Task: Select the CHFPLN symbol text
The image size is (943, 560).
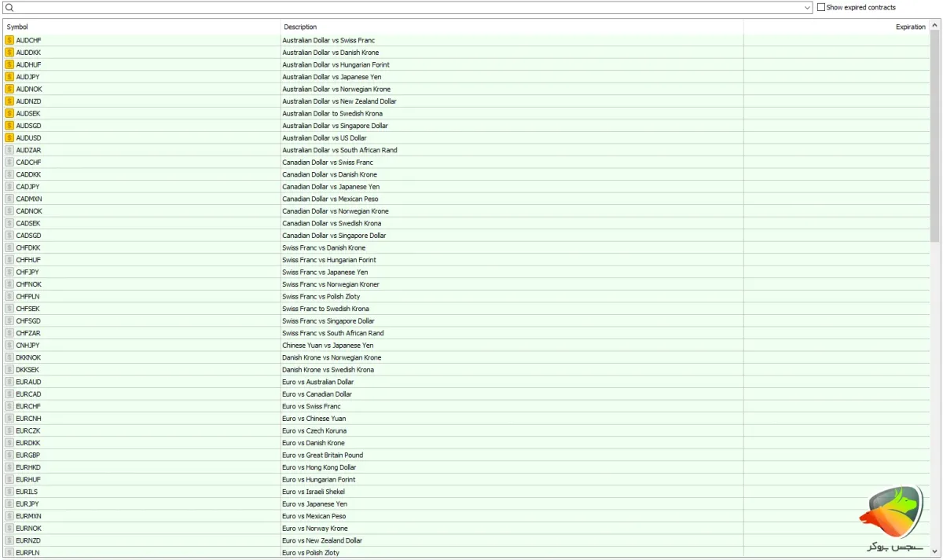Action: coord(28,296)
